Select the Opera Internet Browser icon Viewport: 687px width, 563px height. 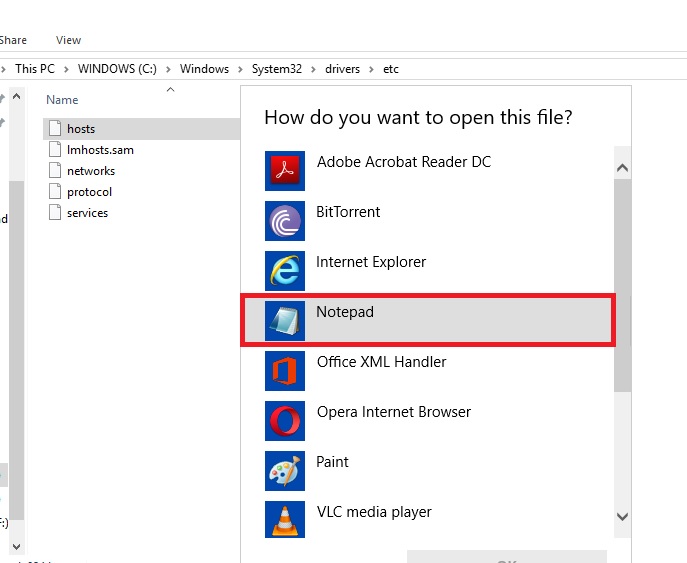285,421
